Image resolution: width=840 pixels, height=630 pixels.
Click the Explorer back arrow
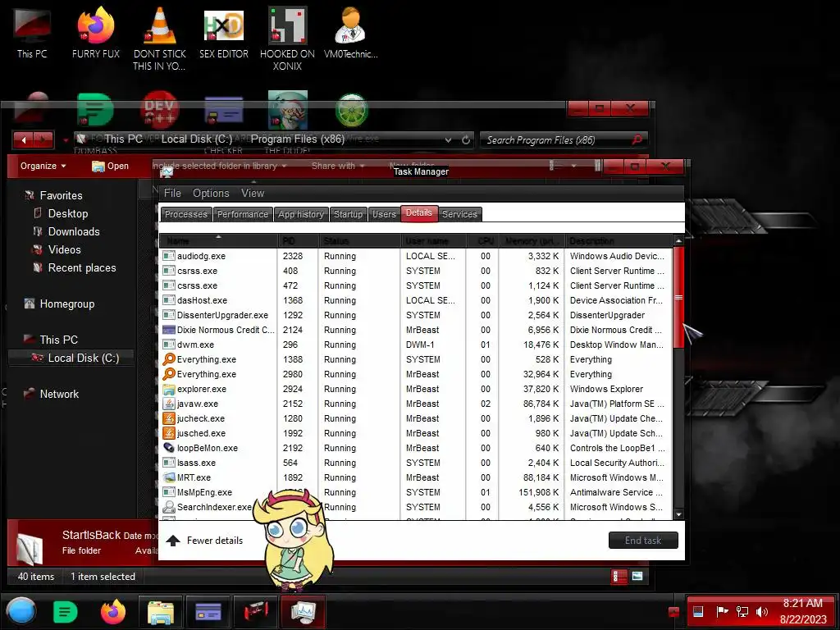24,139
